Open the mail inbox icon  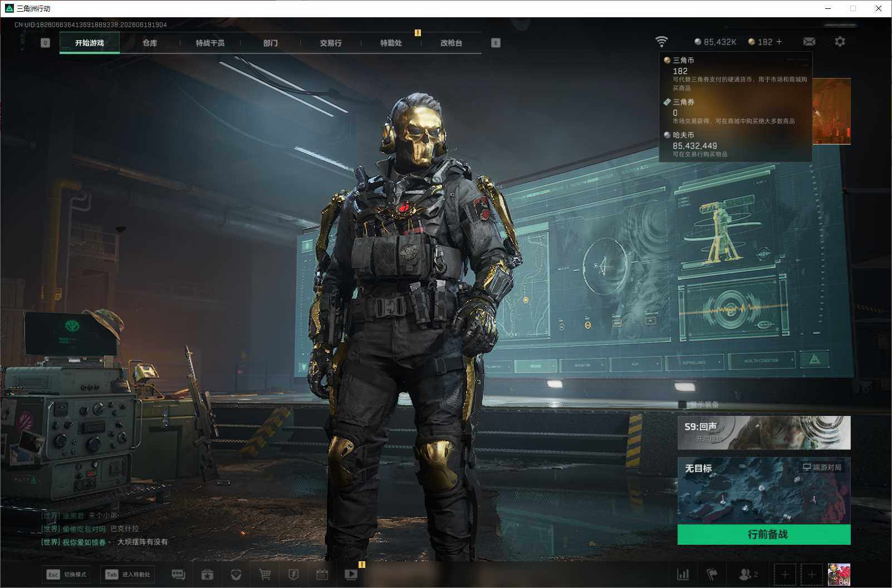(x=809, y=42)
